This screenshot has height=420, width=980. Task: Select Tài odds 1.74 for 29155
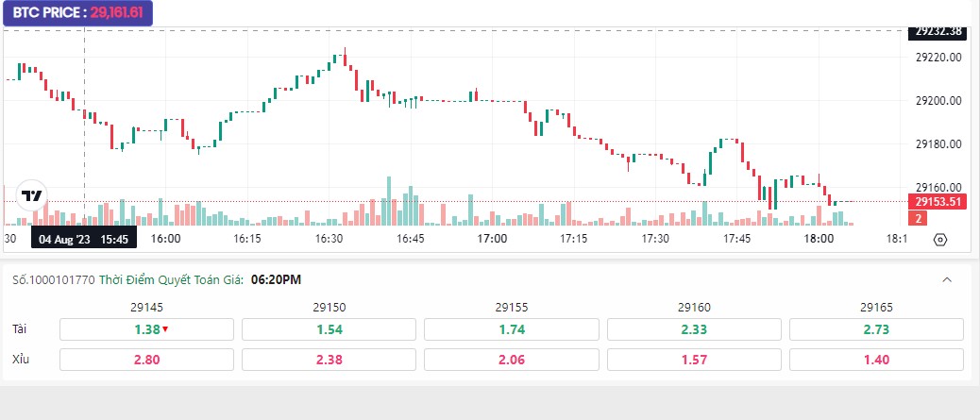point(512,329)
